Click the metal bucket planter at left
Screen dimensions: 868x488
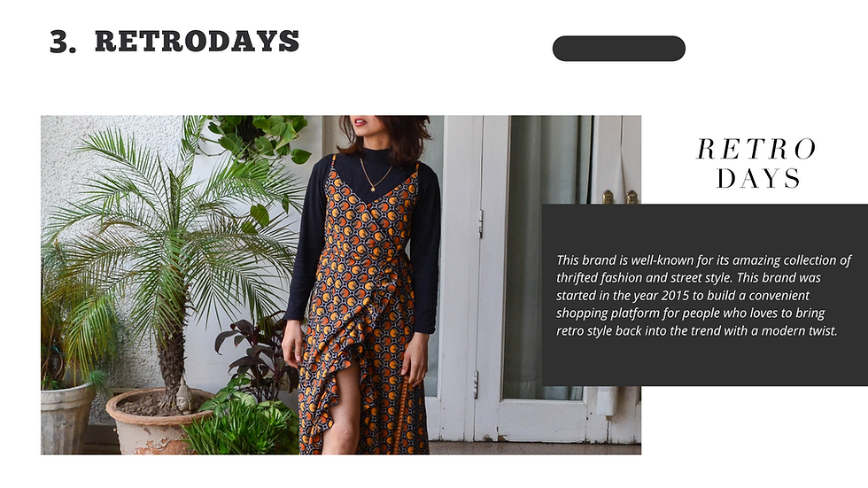pos(66,418)
